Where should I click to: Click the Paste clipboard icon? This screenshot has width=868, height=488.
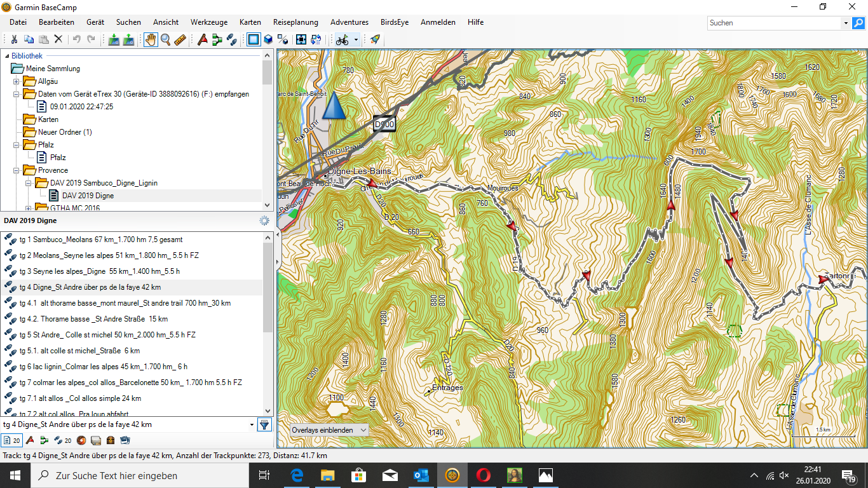pyautogui.click(x=43, y=39)
